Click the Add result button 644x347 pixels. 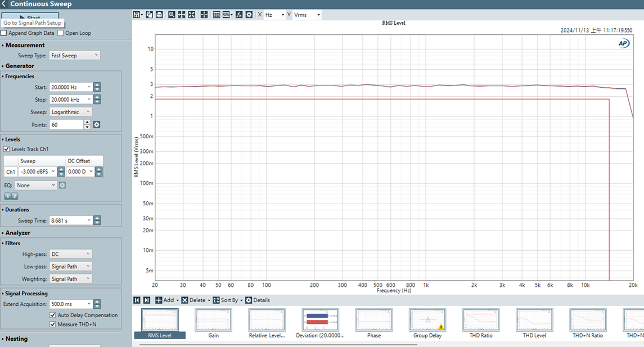166,300
